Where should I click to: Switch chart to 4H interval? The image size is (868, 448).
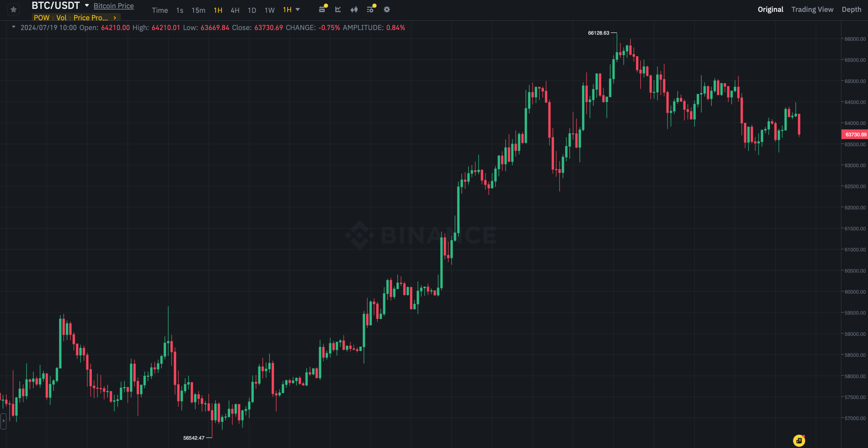tap(235, 10)
